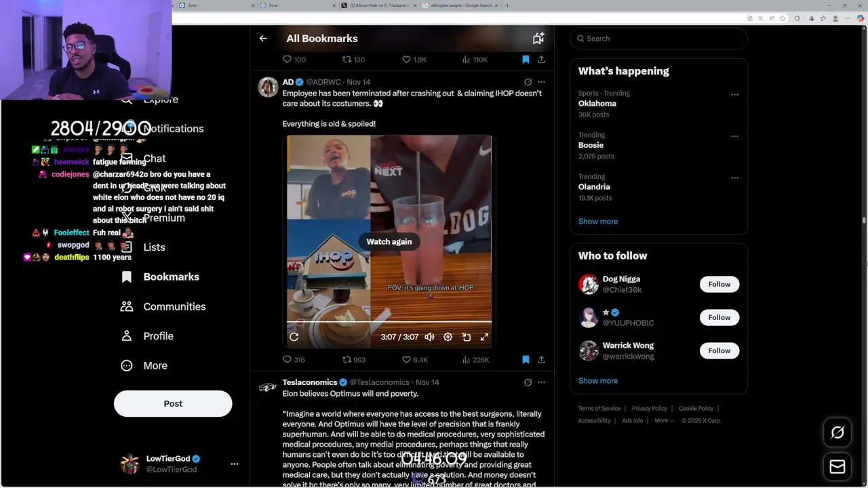
Task: Open the browser profile icon
Action: [835, 18]
